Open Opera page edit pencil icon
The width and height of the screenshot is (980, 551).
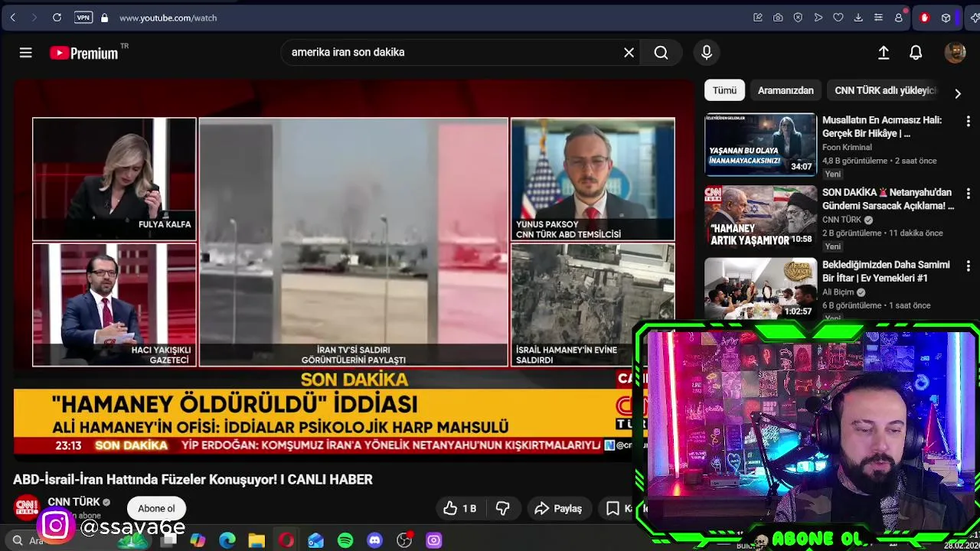758,18
